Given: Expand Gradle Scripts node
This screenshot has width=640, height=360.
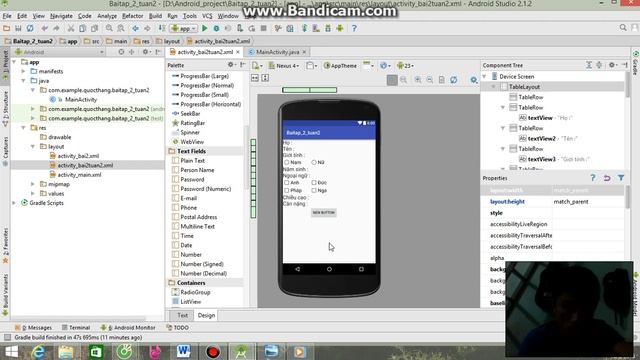Looking at the screenshot, I should (14, 203).
